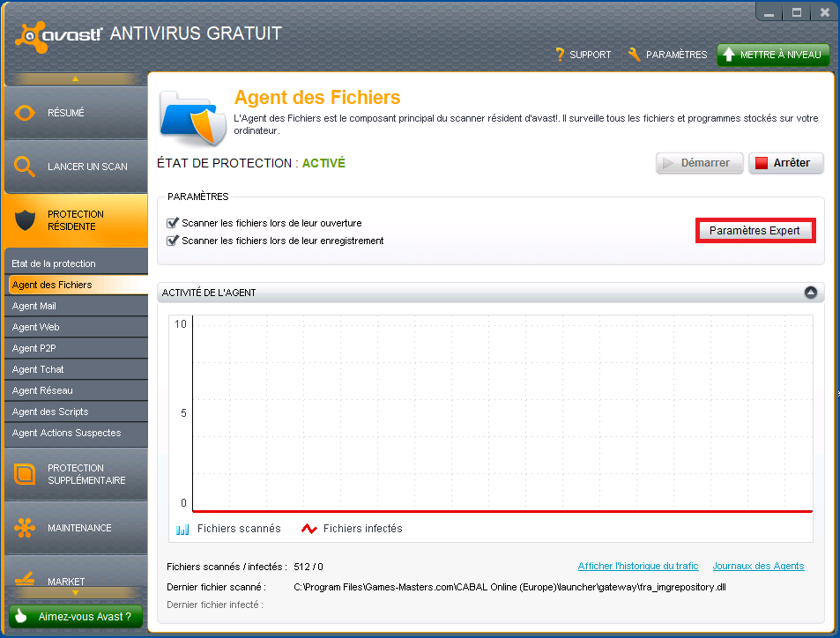Select Agent Tchat item
Image resolution: width=840 pixels, height=638 pixels.
coord(76,369)
